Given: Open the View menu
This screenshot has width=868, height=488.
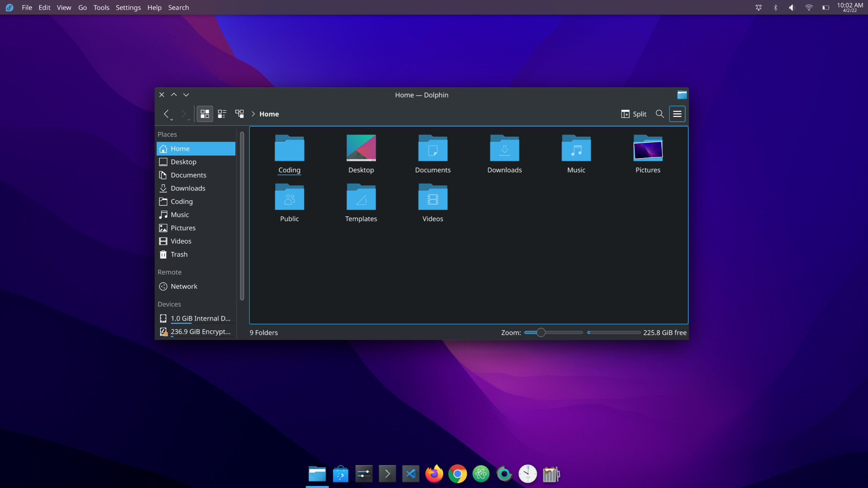Looking at the screenshot, I should click(64, 7).
